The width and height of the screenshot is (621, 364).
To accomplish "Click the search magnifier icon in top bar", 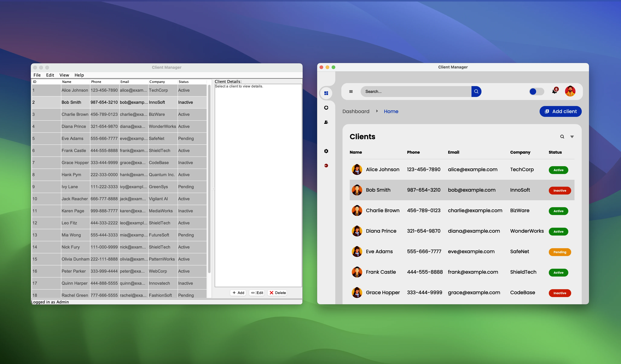I will (476, 91).
